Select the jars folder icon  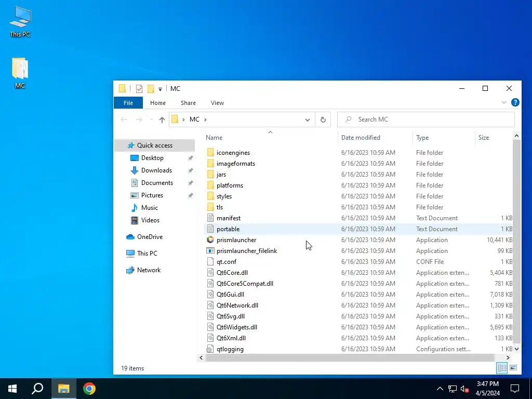(210, 174)
